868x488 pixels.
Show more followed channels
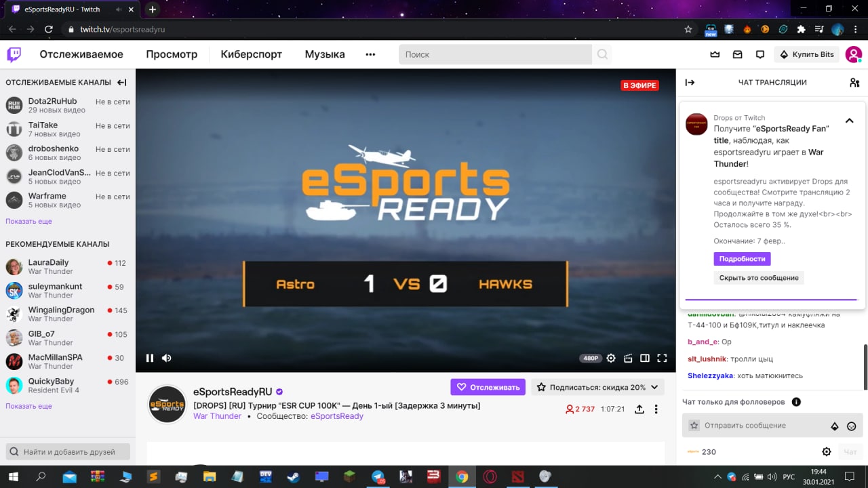pyautogui.click(x=28, y=221)
